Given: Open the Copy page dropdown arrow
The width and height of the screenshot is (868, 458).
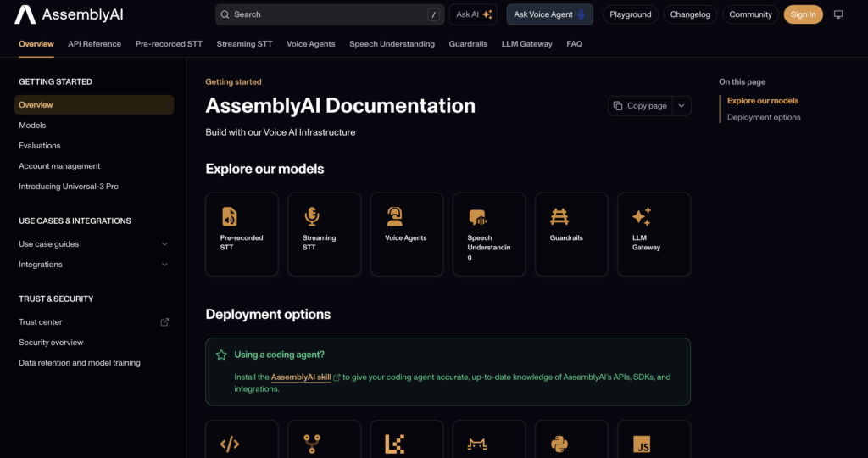Looking at the screenshot, I should click(682, 106).
